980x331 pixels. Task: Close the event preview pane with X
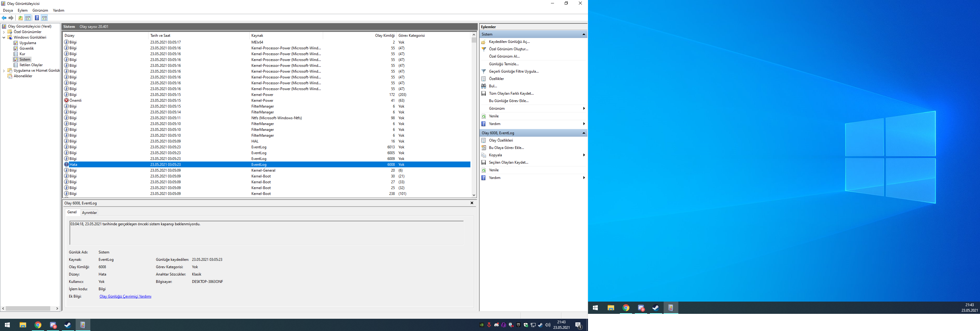[x=472, y=203]
